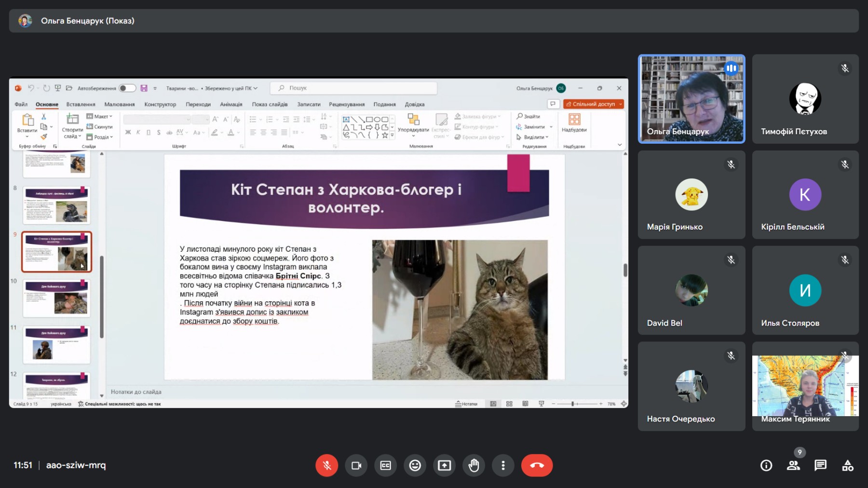Open meeting details info icon
Viewport: 868px width, 488px height.
click(x=766, y=465)
